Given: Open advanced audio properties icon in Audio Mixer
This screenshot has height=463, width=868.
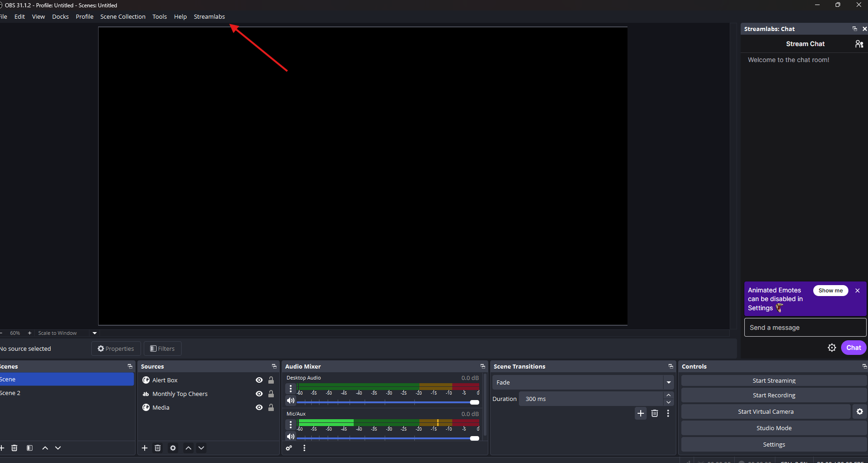Looking at the screenshot, I should pyautogui.click(x=288, y=448).
